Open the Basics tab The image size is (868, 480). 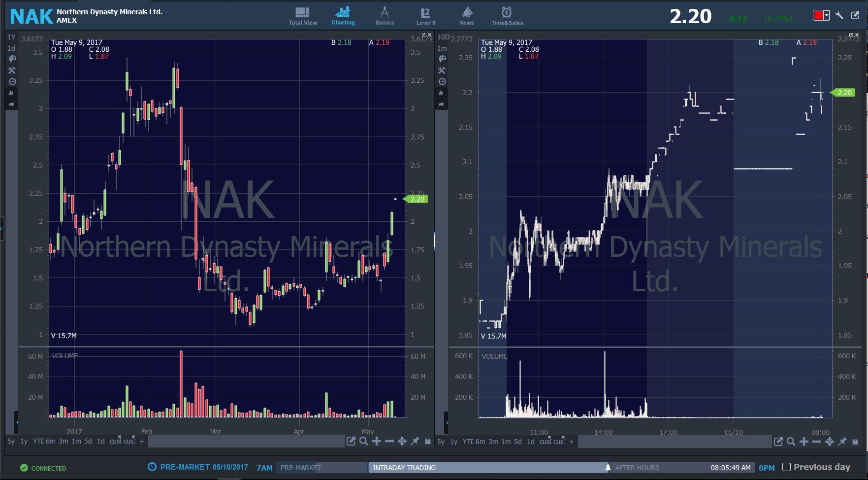pyautogui.click(x=385, y=16)
